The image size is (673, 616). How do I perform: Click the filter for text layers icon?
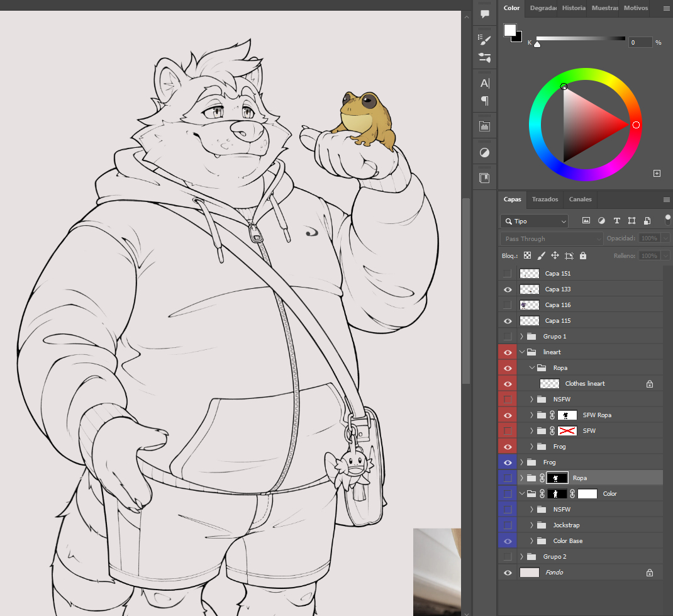tap(616, 221)
